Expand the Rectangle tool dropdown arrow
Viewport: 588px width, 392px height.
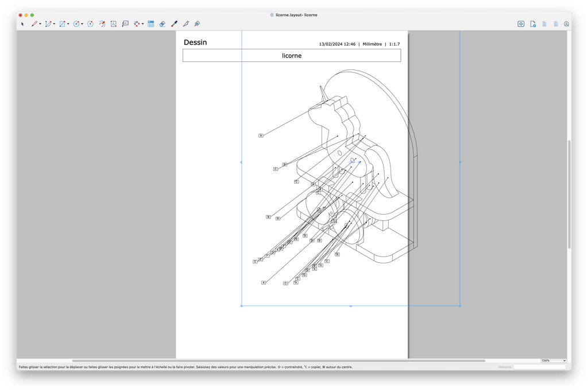[x=68, y=24]
